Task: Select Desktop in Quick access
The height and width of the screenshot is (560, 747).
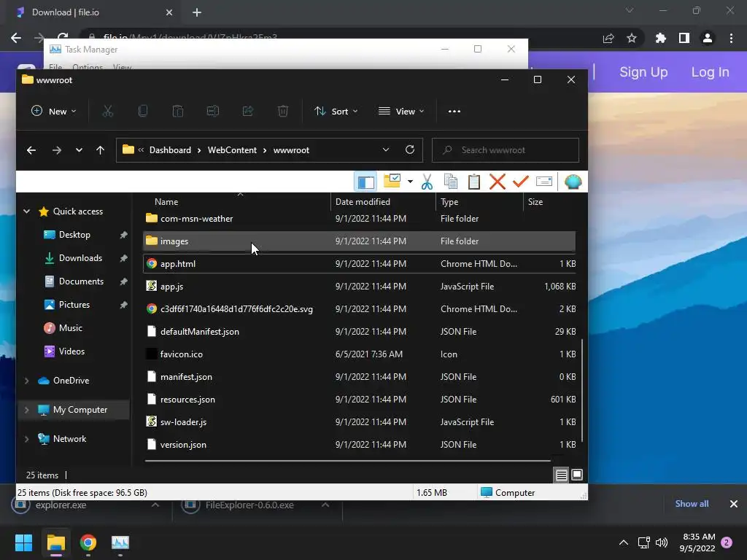Action: 74,234
